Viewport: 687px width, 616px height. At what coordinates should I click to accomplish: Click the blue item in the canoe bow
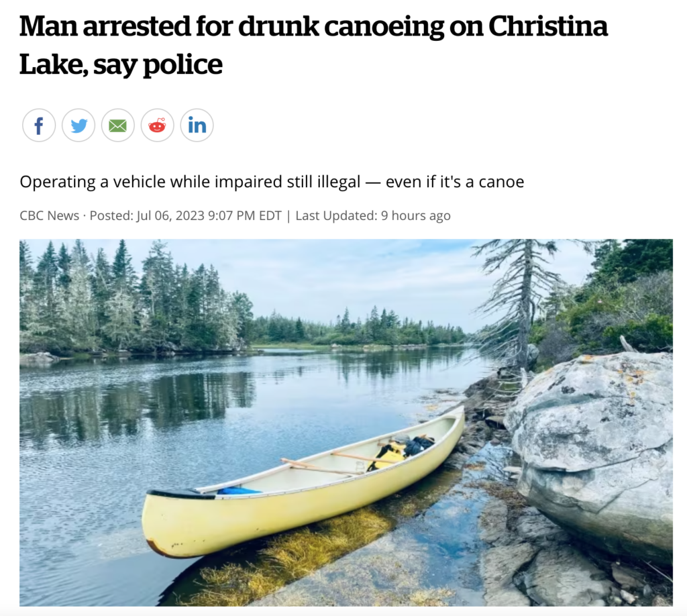coord(239,491)
